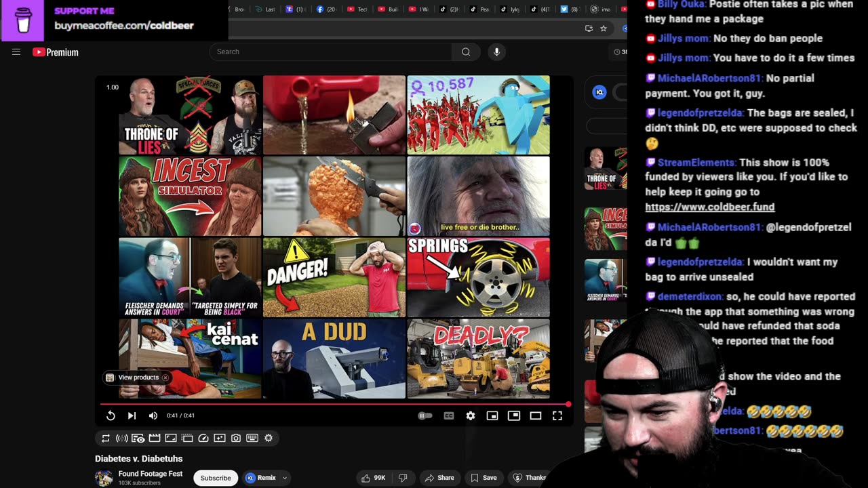Open Fleischer Demands Answers thumbnail in grid
The image size is (868, 488).
pos(190,277)
